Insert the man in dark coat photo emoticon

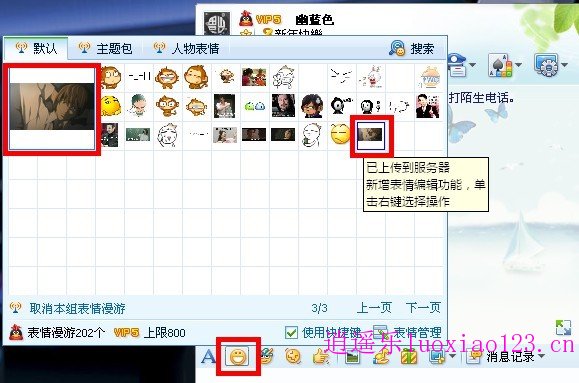pyautogui.click(x=110, y=134)
